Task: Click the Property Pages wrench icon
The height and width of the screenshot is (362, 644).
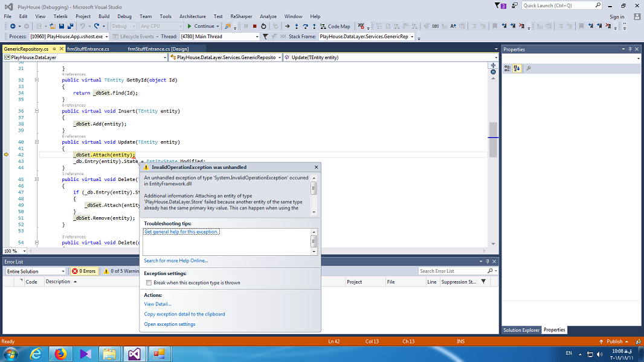Action: [529, 68]
